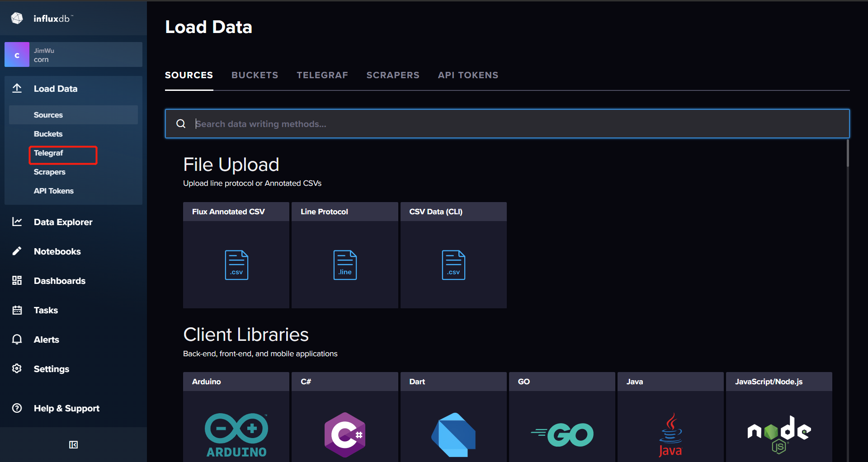Open the Dart card title
The height and width of the screenshot is (462, 868).
pos(417,382)
